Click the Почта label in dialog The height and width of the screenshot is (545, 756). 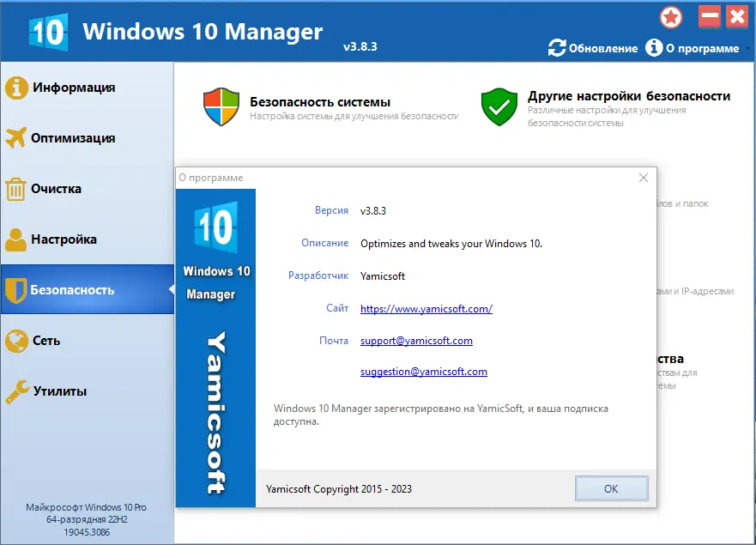click(334, 341)
